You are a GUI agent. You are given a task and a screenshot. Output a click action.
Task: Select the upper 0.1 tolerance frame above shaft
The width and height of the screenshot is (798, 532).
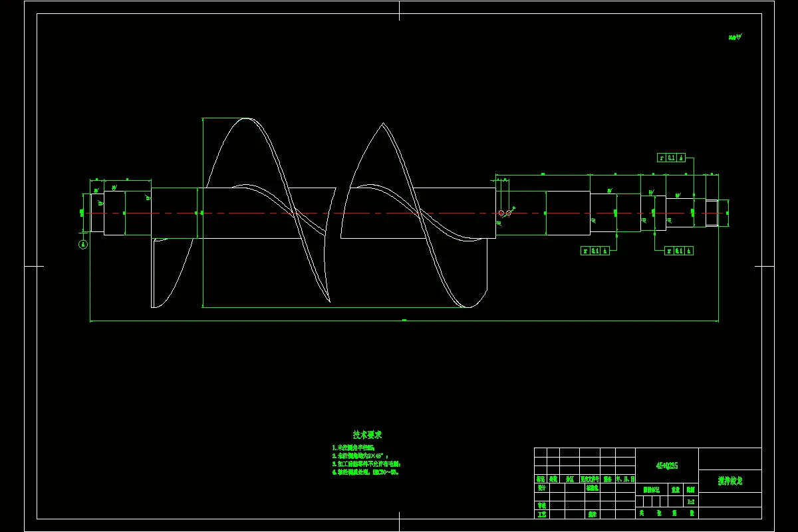click(x=671, y=158)
